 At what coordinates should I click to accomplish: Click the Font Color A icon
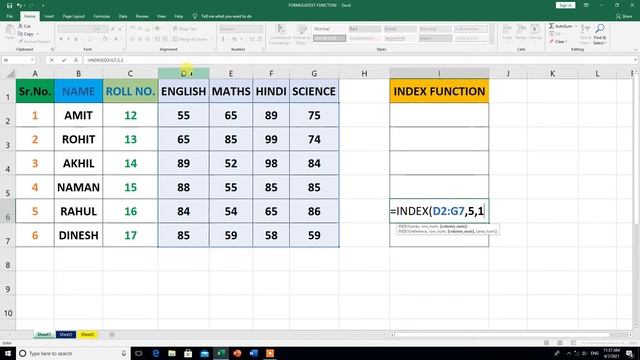coord(116,39)
